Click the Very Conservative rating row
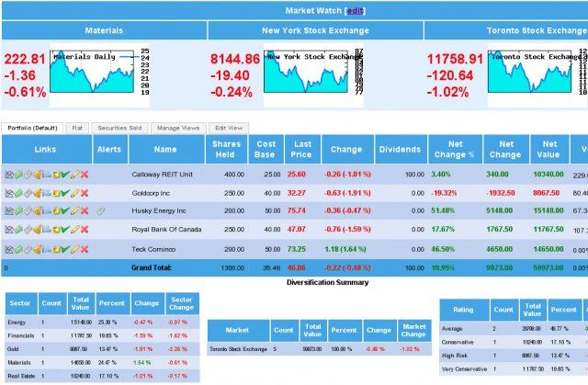Screen dimensions: 588x385 click(x=514, y=368)
